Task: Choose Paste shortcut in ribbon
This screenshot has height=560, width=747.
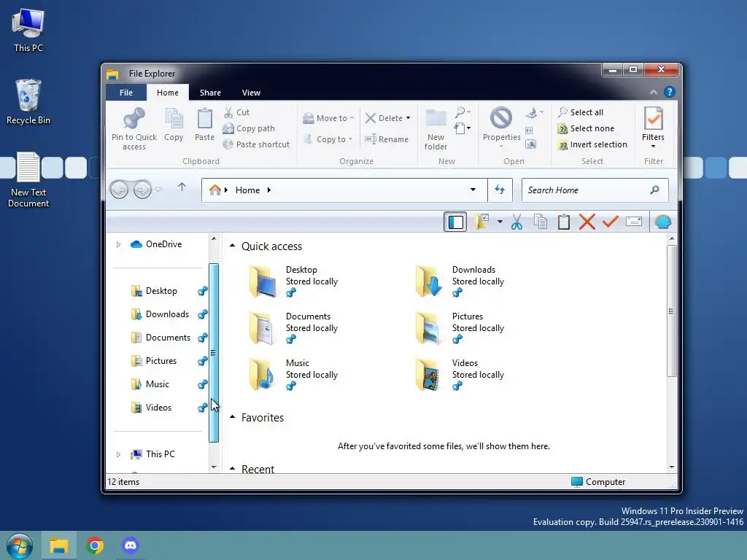Action: (x=256, y=144)
